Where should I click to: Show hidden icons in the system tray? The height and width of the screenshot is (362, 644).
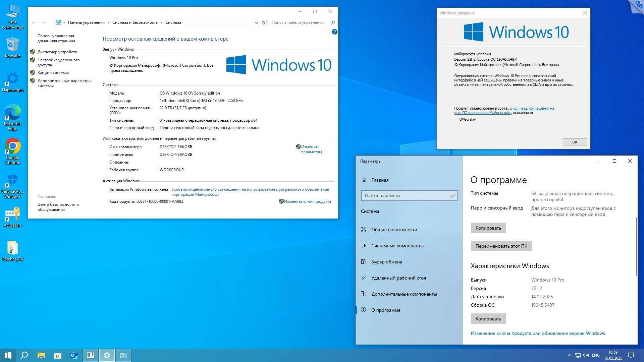click(570, 355)
